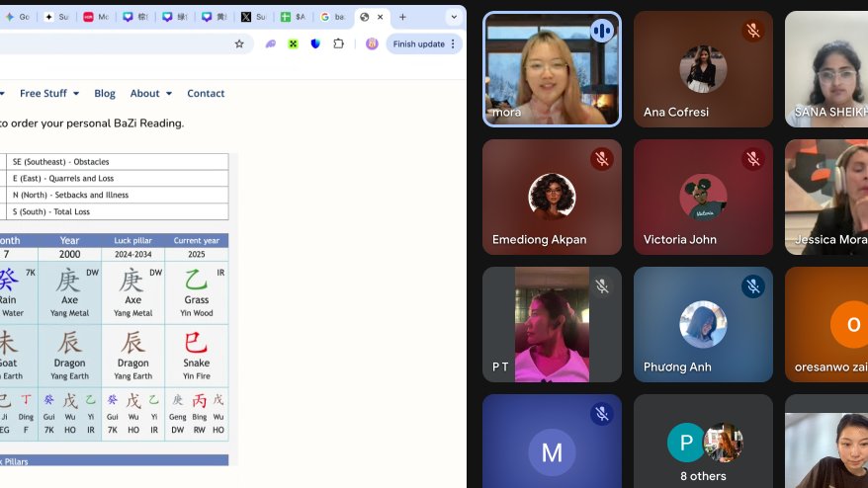Switch to the Google 'ba' tab
Viewport: 868px width, 488px height.
pyautogui.click(x=333, y=17)
